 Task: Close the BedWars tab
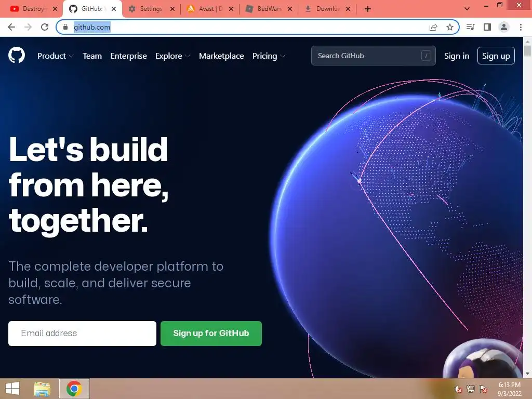[x=290, y=9]
